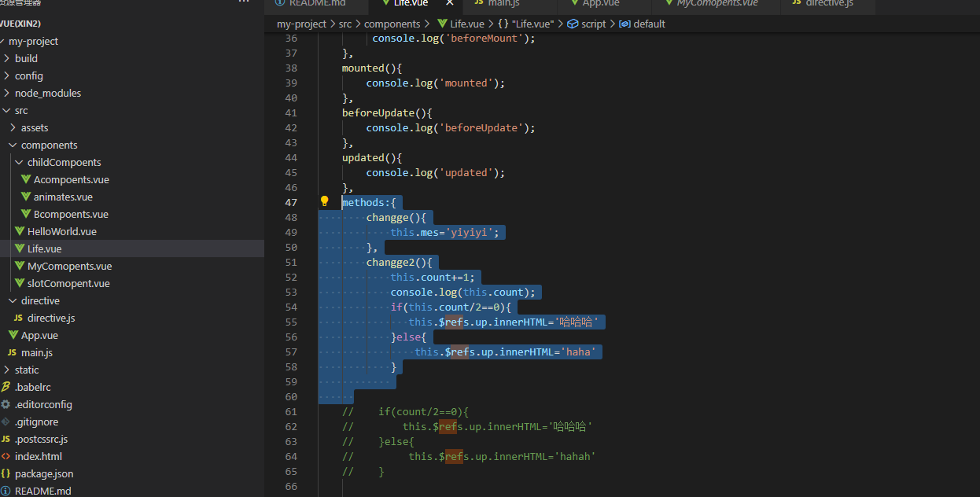Click the lightbulb code action on line 47
The image size is (980, 497).
324,201
